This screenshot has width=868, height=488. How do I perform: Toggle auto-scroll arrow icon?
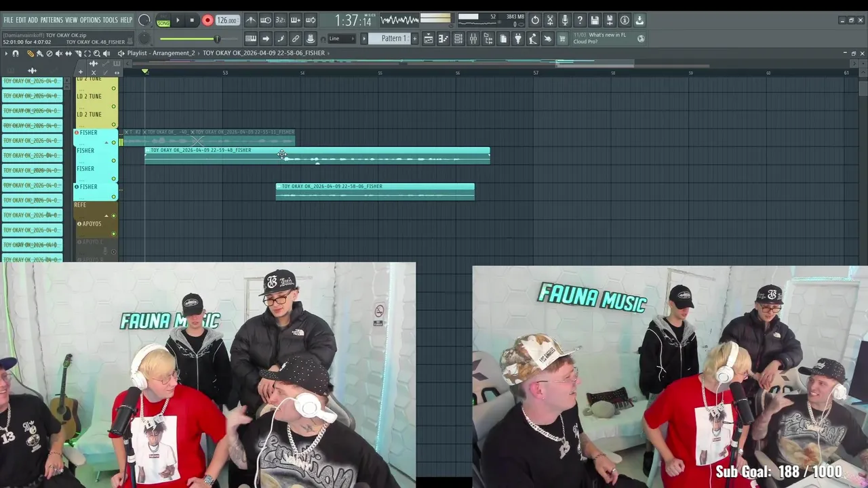click(266, 39)
